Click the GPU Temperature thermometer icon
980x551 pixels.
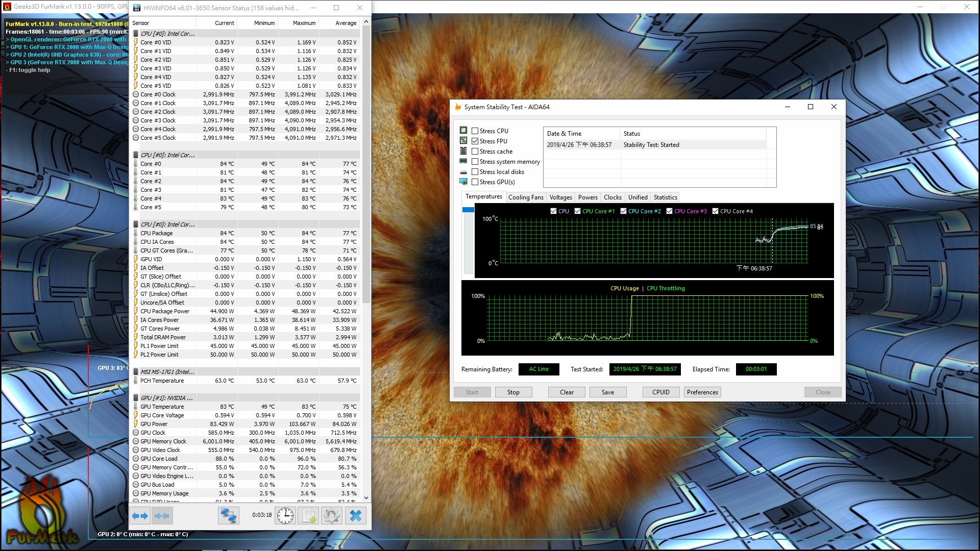click(x=136, y=407)
